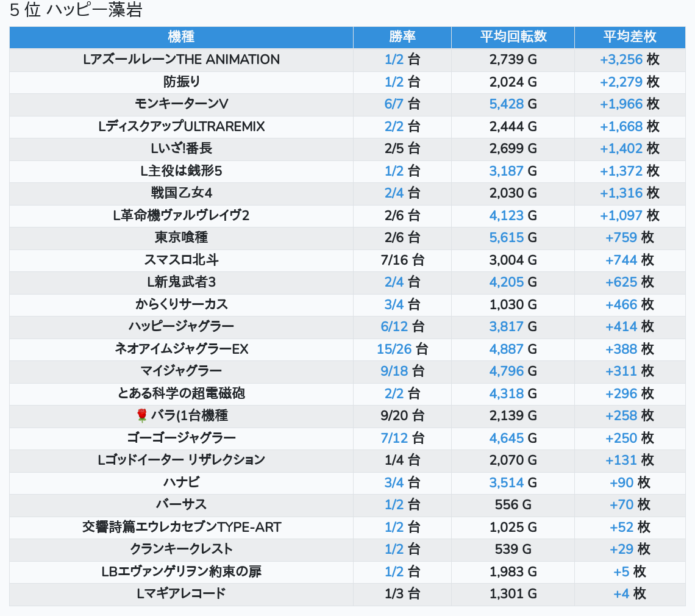The width and height of the screenshot is (695, 616).
Task: Click the 平均回転数 column header
Action: point(513,37)
